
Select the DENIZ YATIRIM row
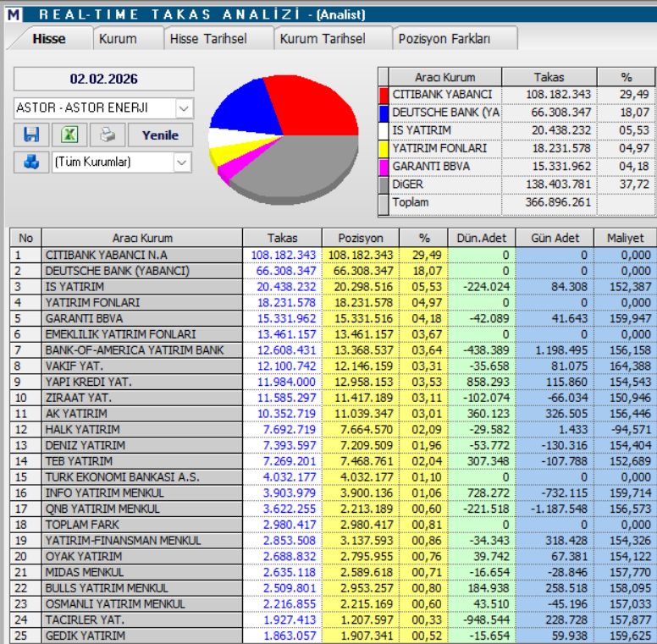point(333,445)
